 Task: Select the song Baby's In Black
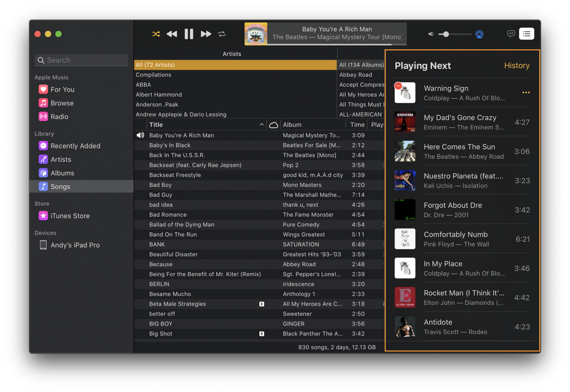point(259,145)
